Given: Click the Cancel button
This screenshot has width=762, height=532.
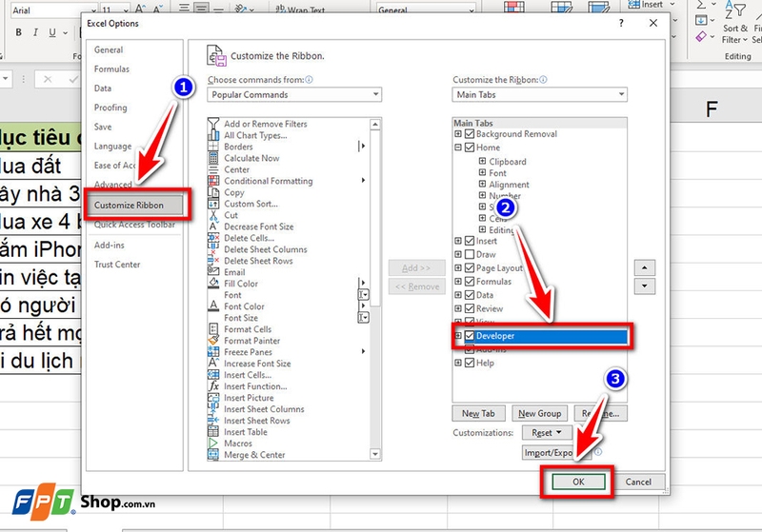Looking at the screenshot, I should coord(638,482).
